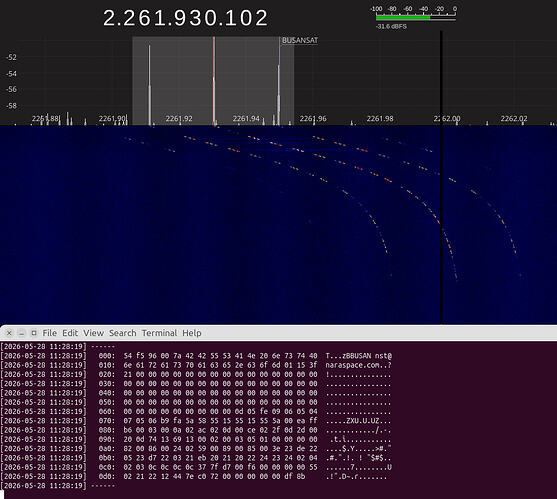Click the frequency readout 2.261.930.102
Viewport: 557px width, 499px height.
coord(185,18)
